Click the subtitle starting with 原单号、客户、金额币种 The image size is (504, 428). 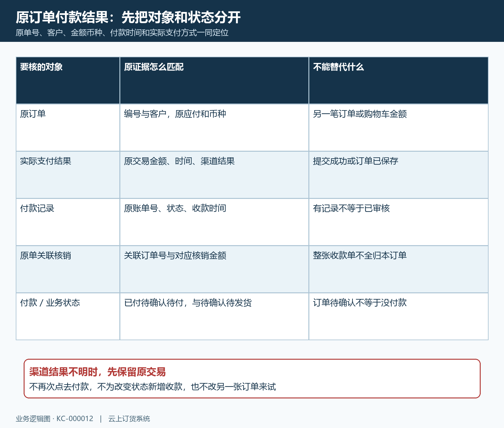(122, 33)
